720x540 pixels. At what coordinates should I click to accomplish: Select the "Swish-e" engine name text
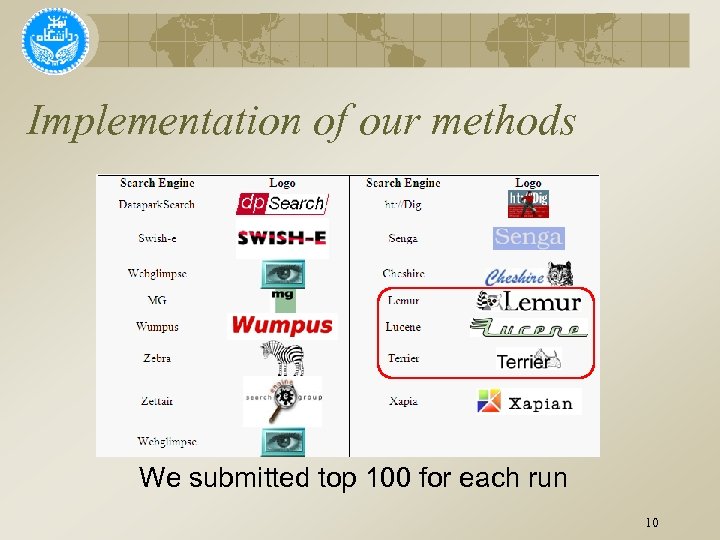click(157, 238)
